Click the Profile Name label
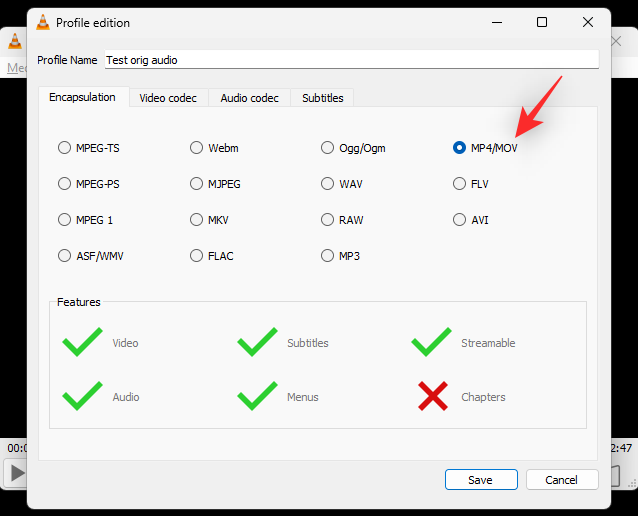 67,60
